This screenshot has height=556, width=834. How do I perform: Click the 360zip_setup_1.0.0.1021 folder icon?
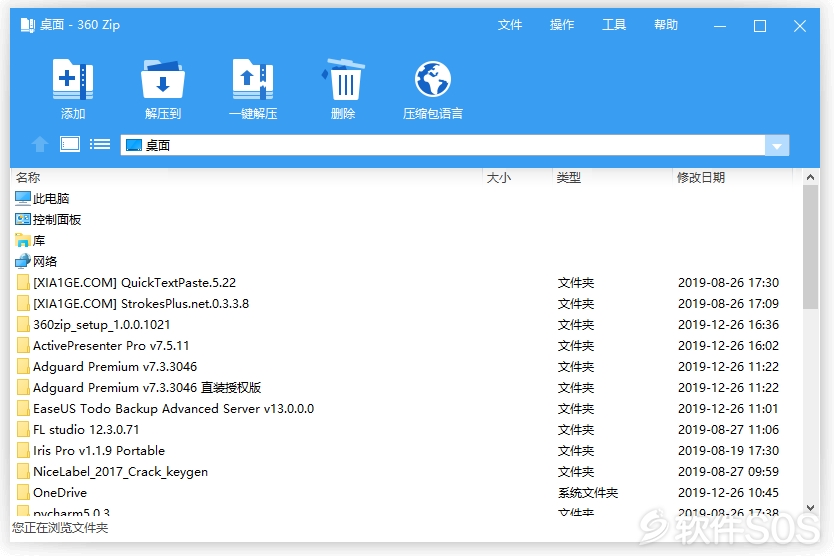tap(23, 325)
